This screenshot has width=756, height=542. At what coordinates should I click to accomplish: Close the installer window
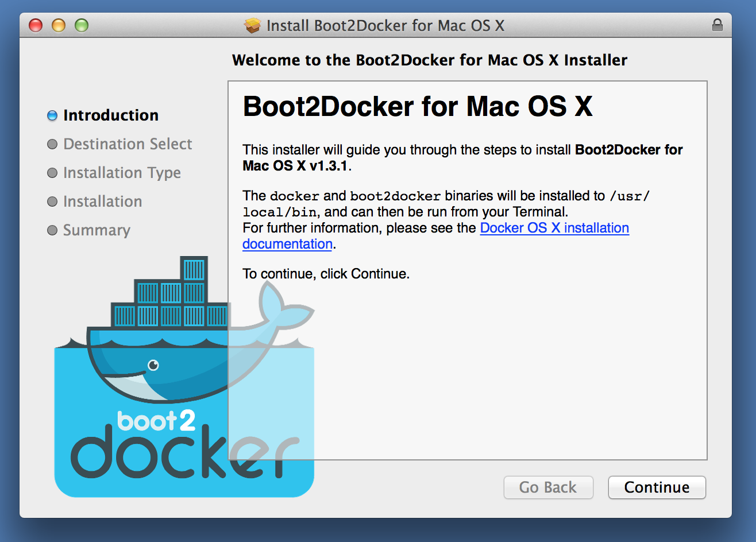36,25
